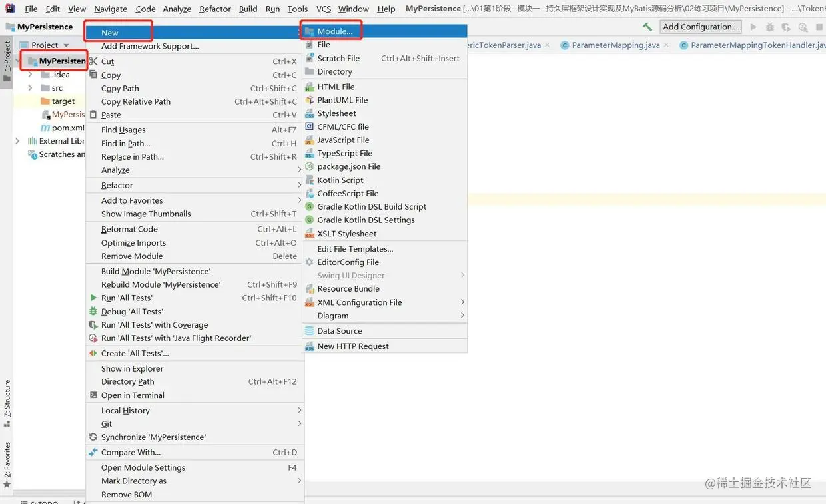
Task: Click the Stylesheet CSS icon
Action: pos(309,113)
